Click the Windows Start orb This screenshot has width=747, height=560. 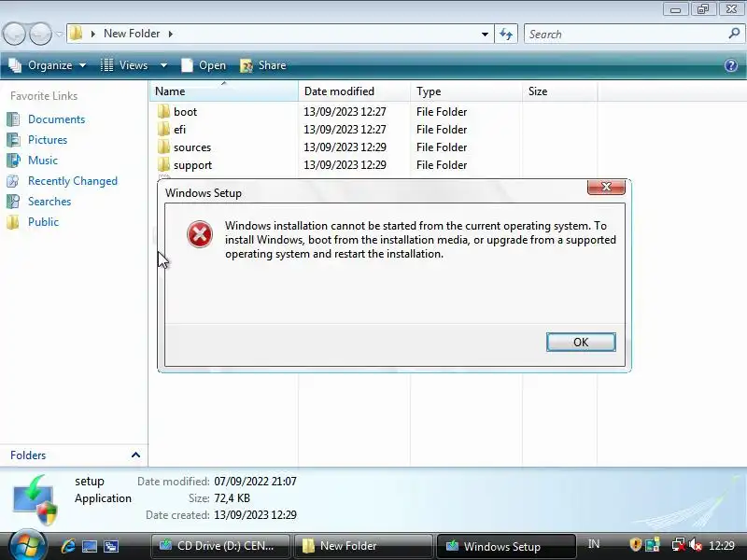click(x=27, y=546)
